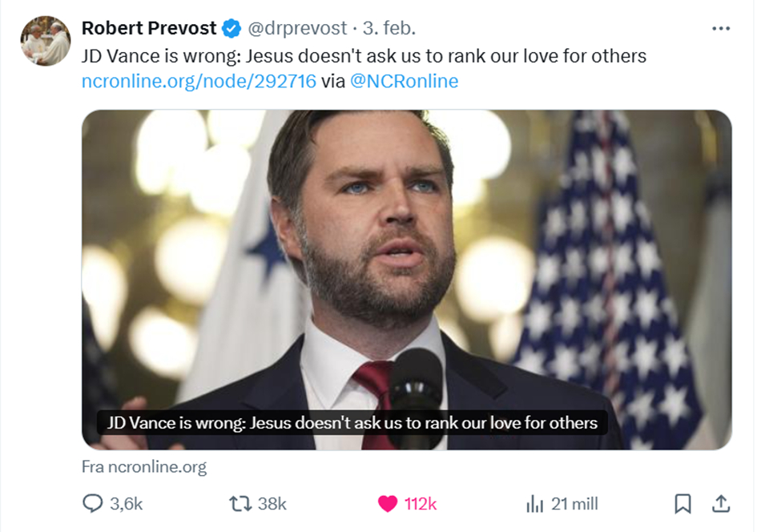Open the more options ellipsis menu

click(720, 29)
